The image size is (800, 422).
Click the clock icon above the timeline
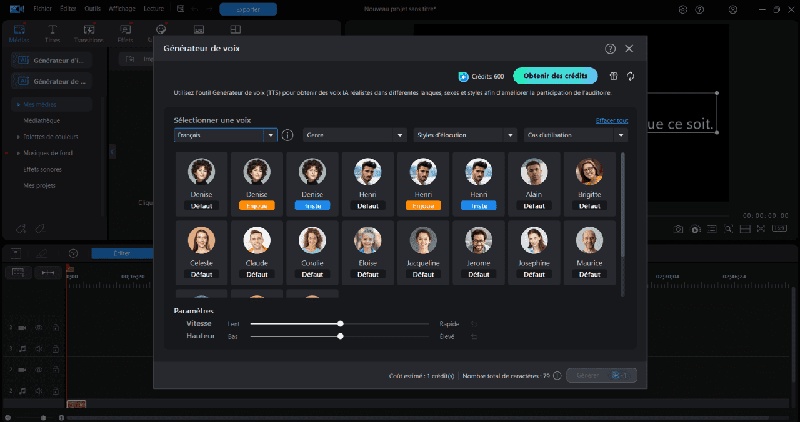point(73,253)
